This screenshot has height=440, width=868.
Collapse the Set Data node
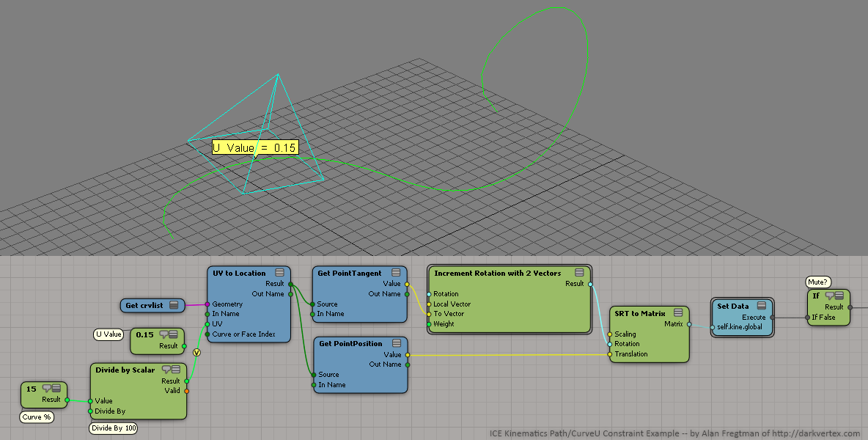click(x=761, y=306)
